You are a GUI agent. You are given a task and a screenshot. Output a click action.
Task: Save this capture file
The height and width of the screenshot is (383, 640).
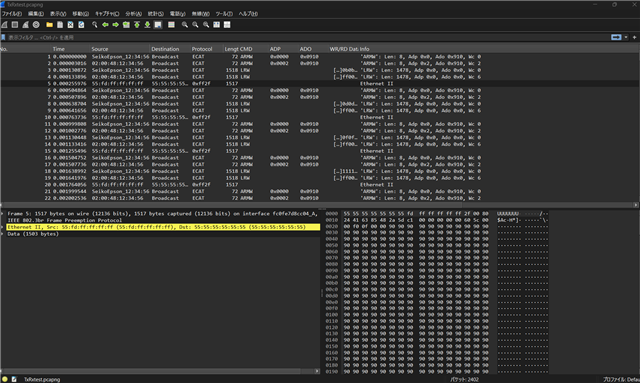click(x=60, y=25)
